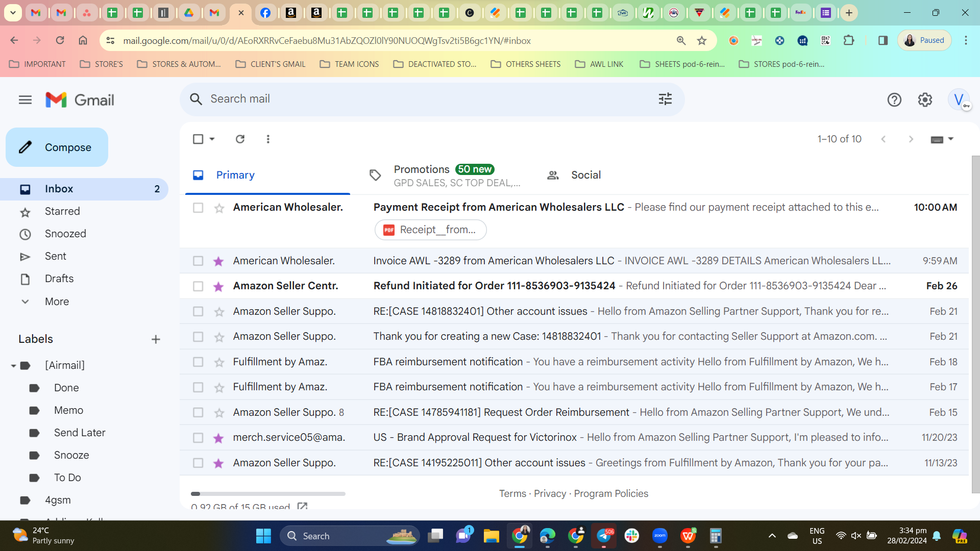
Task: Reload the page in Chrome
Action: coord(60,41)
